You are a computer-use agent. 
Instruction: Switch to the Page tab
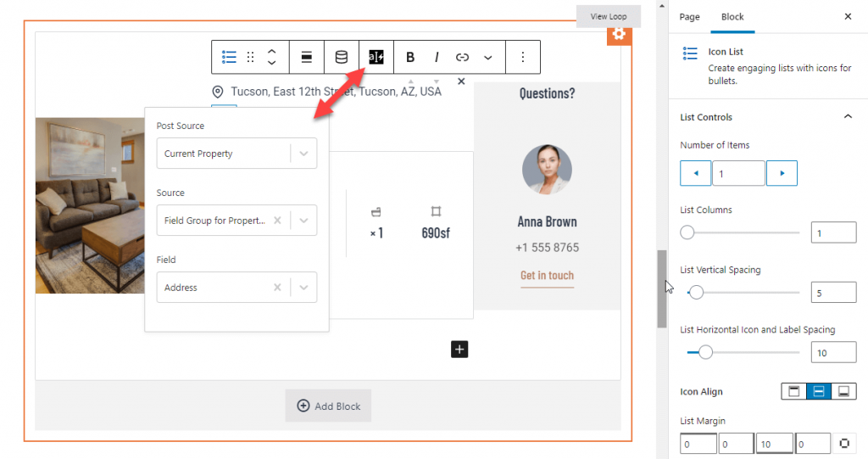(689, 17)
